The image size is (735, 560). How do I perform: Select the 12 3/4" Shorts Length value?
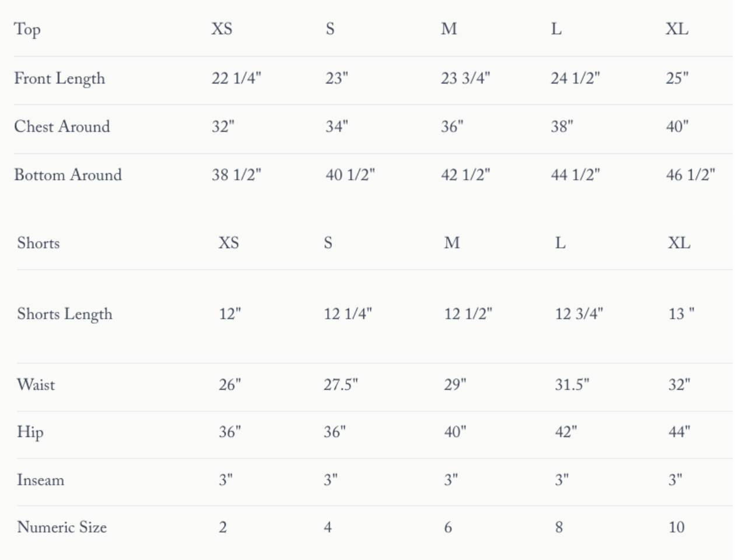[x=579, y=314]
